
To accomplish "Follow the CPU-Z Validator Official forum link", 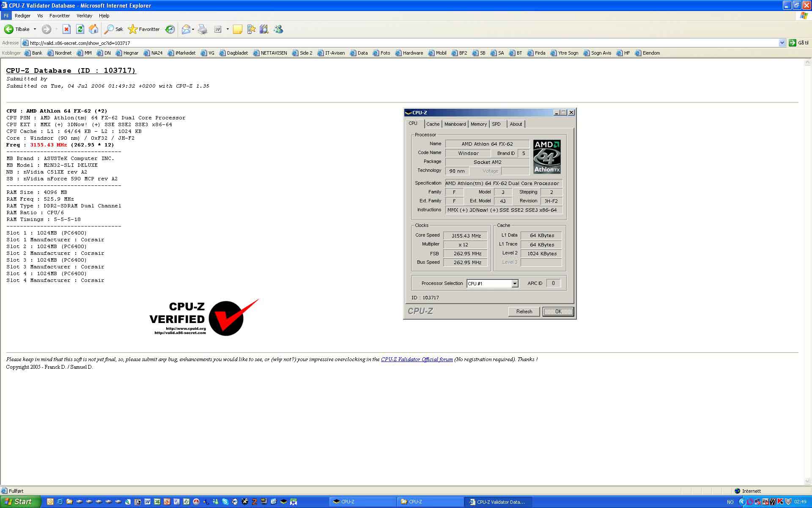I will (417, 359).
